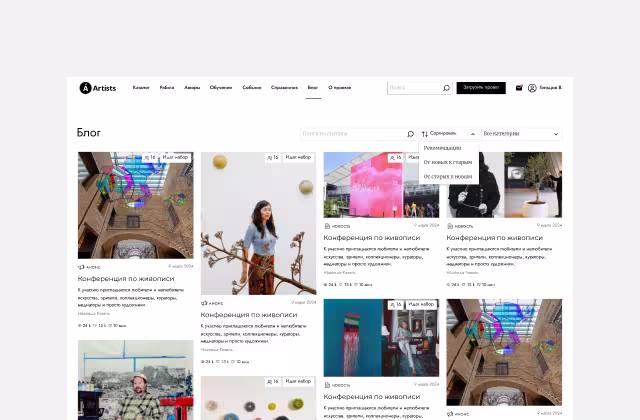Click the user profile avatar icon
The image size is (640, 420).
pos(532,88)
